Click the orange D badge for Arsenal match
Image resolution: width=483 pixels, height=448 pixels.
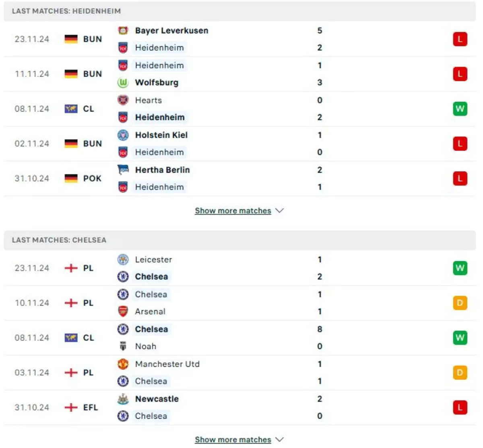click(460, 303)
